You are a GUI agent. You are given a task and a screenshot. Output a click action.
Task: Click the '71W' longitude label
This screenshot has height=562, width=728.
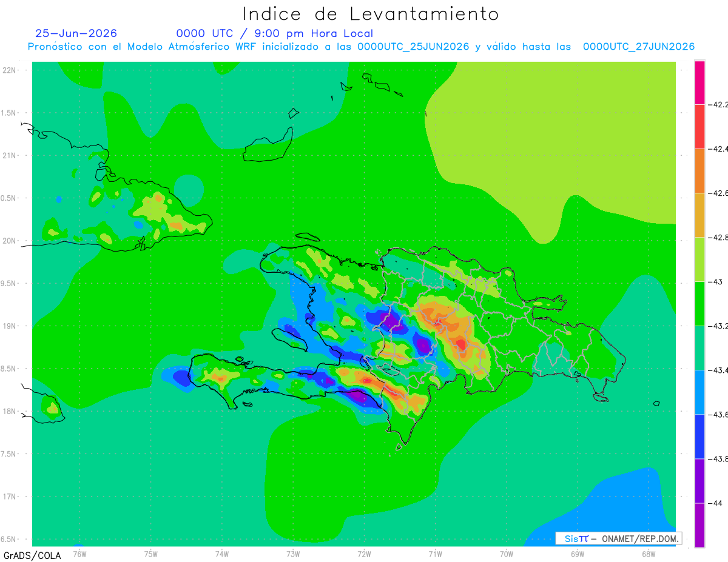(435, 553)
